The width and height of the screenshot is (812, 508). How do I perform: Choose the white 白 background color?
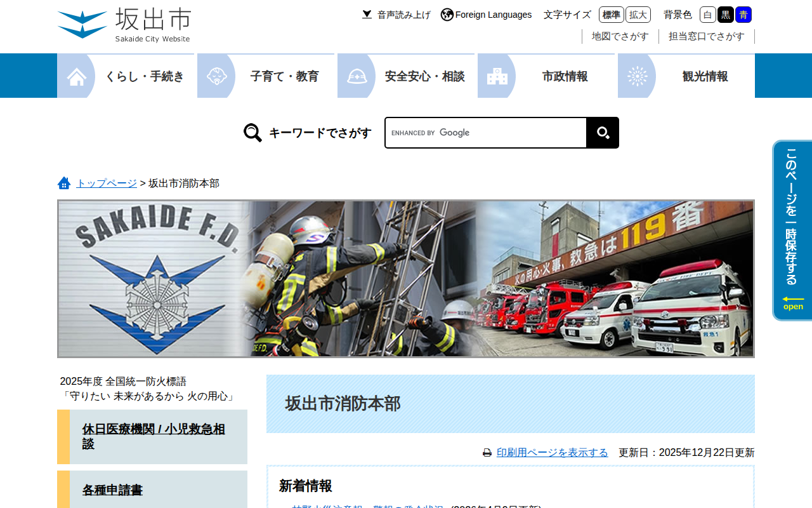[x=708, y=15]
